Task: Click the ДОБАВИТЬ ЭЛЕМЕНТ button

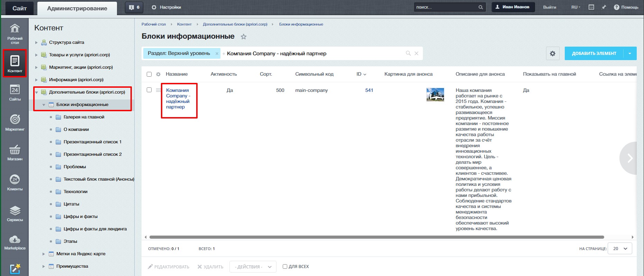Action: point(594,54)
